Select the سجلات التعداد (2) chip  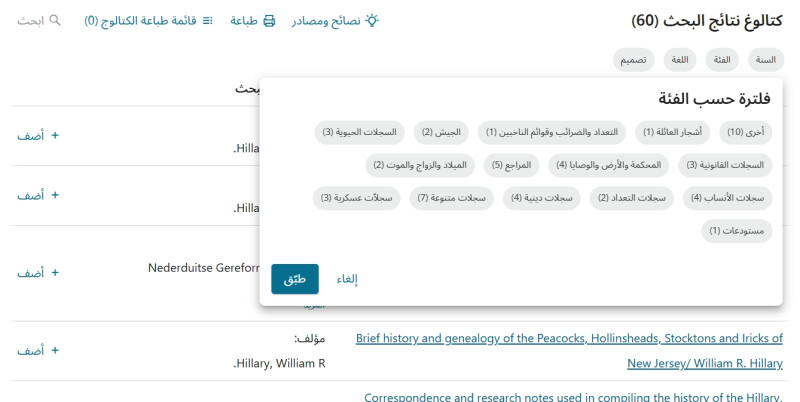pos(632,197)
